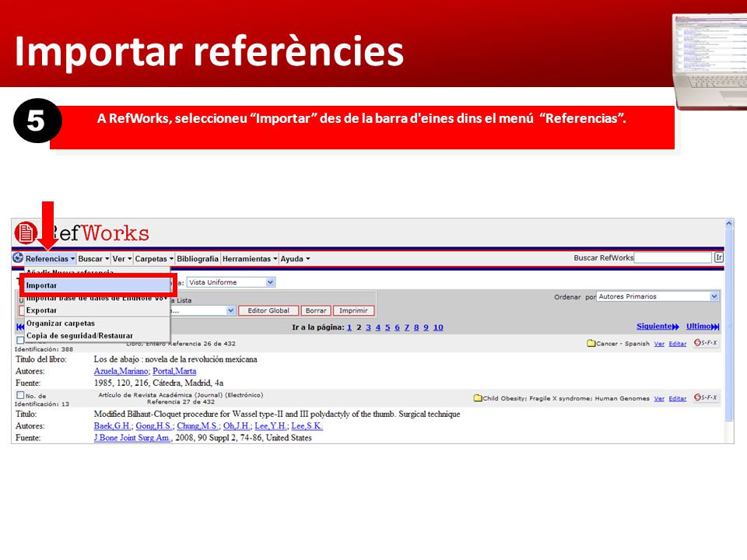Open the Bibliografía menu item
This screenshot has height=560, width=747.
click(197, 258)
